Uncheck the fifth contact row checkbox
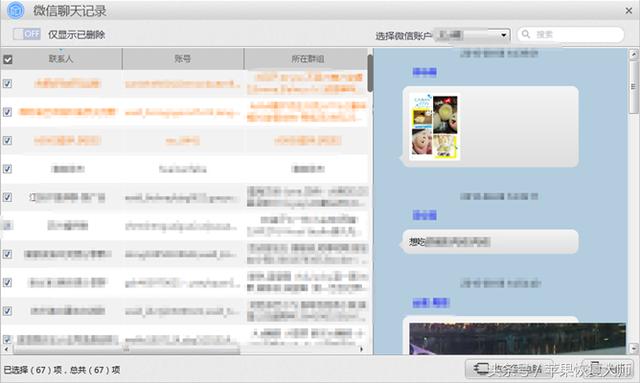 7,197
